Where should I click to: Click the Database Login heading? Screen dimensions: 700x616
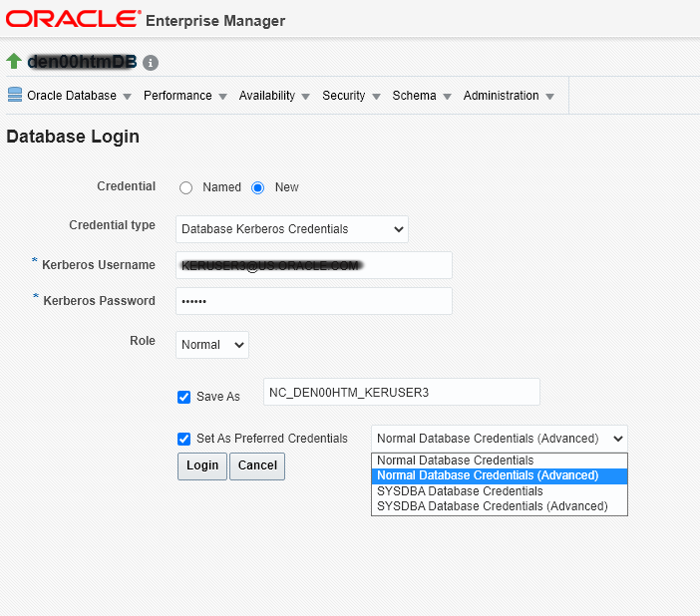click(73, 137)
